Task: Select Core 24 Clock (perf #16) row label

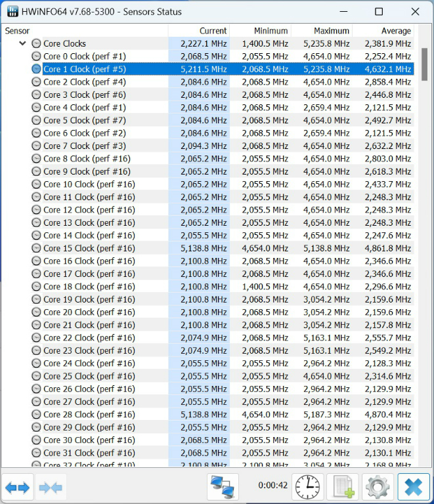Action: coord(89,363)
